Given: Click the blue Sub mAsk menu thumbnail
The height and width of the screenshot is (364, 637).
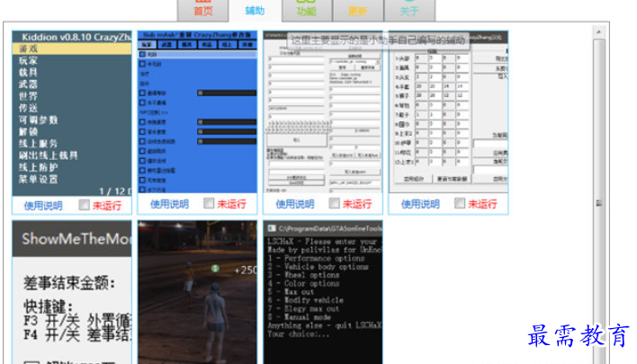Looking at the screenshot, I should pyautogui.click(x=197, y=112).
